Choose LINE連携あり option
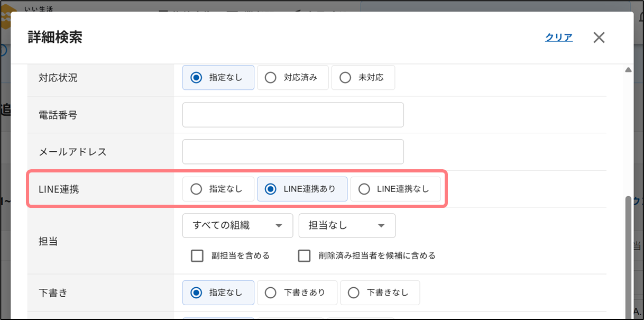The width and height of the screenshot is (644, 320). click(302, 189)
